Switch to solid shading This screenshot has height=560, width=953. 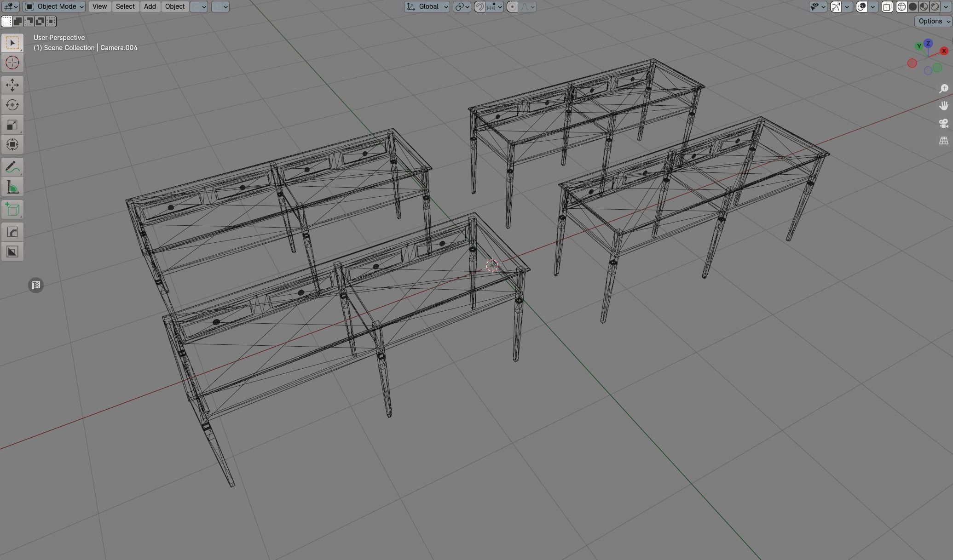coord(913,6)
